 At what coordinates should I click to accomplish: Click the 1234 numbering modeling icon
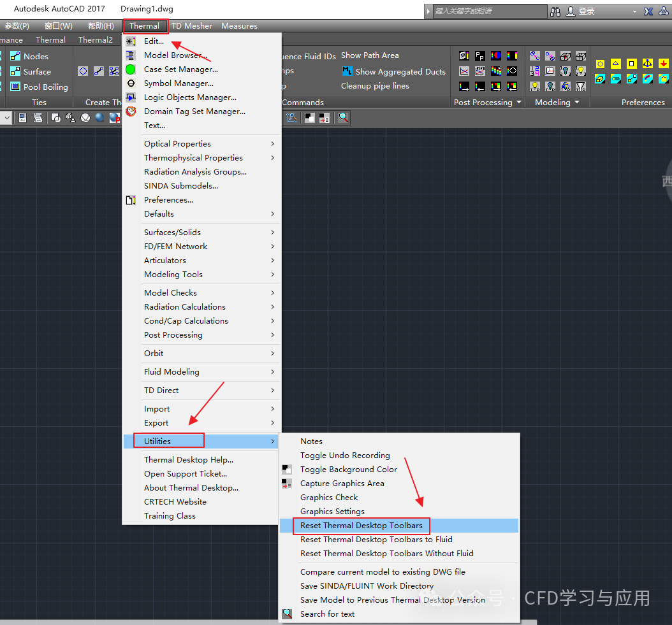pos(534,71)
